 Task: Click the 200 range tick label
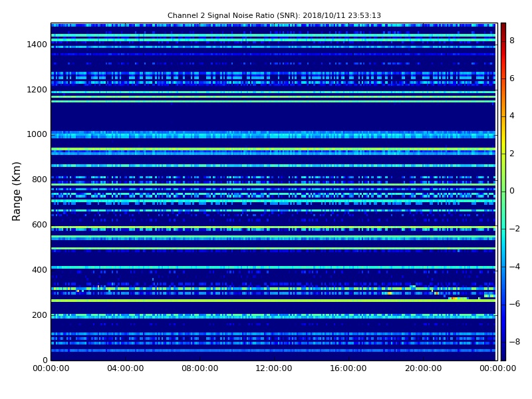pyautogui.click(x=39, y=315)
